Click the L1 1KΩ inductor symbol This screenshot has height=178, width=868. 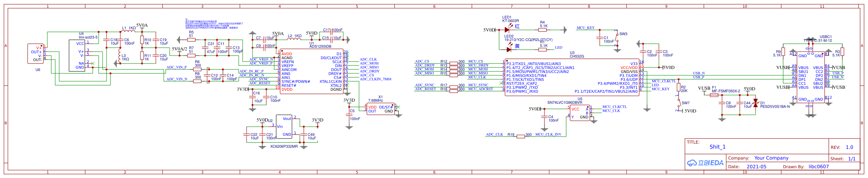pos(128,32)
